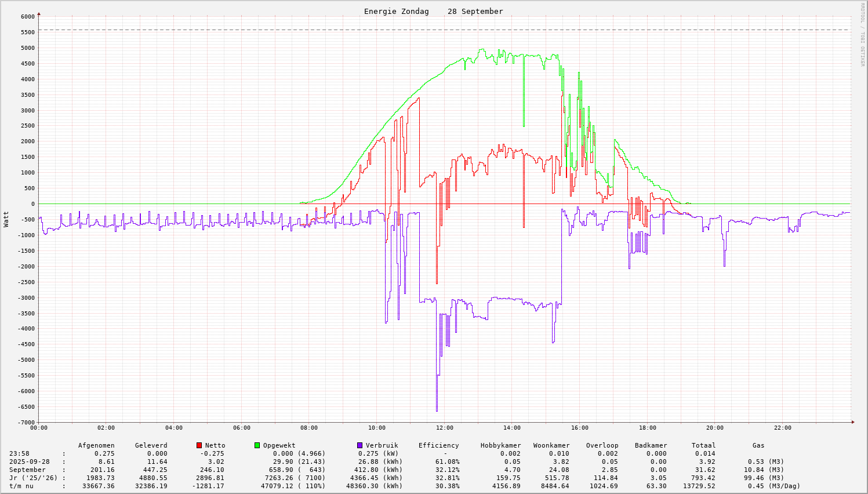The width and height of the screenshot is (868, 494).
Task: Click the 2025-09-28 row label
Action: (30, 462)
